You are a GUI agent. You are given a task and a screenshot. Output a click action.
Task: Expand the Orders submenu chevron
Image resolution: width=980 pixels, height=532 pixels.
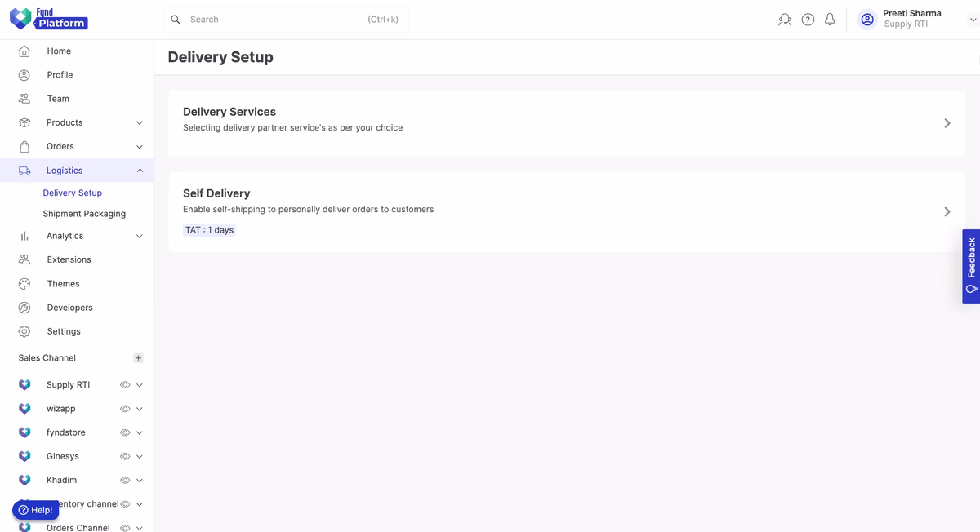[140, 147]
